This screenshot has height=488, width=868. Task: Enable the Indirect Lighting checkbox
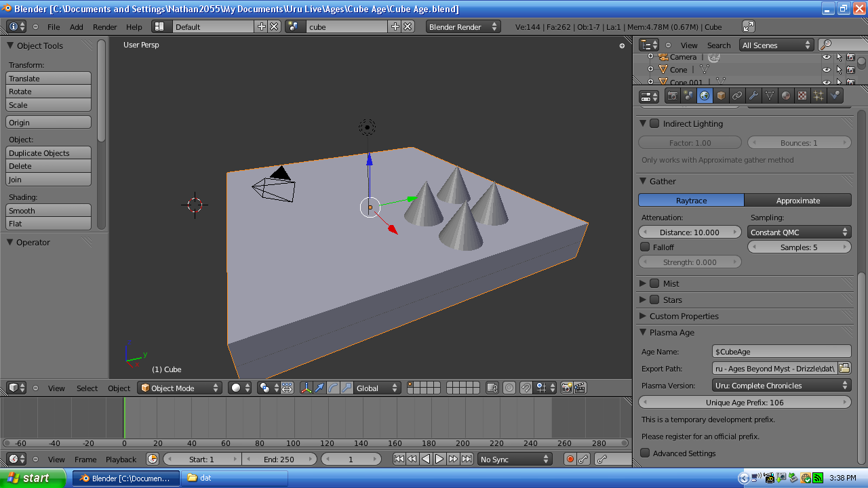coord(654,123)
